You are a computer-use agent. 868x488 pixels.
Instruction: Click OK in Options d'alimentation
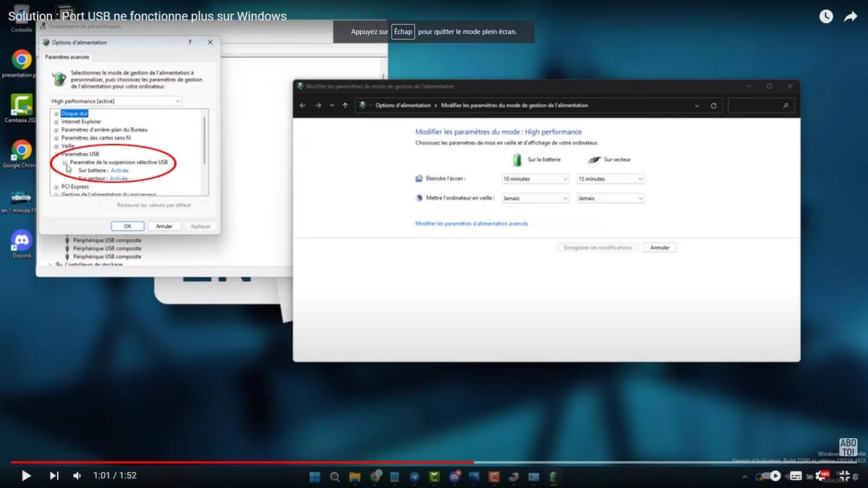(x=128, y=226)
